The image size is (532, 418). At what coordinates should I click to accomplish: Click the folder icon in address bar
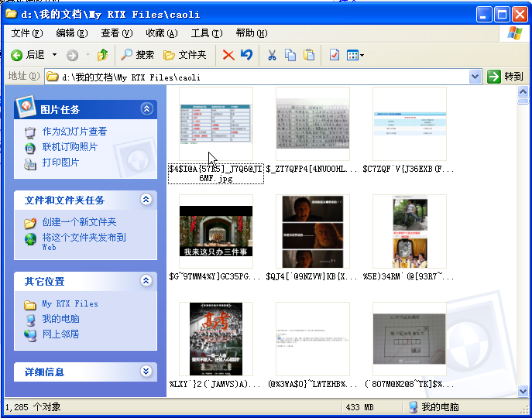pyautogui.click(x=52, y=77)
